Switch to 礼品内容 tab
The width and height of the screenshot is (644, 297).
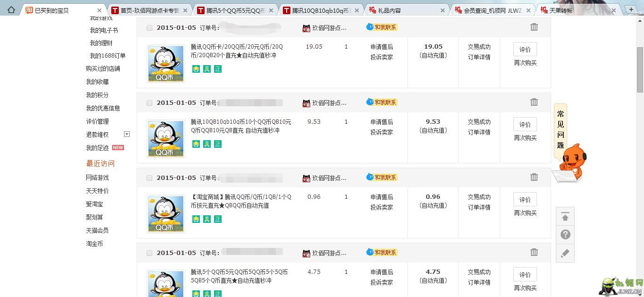(407, 10)
